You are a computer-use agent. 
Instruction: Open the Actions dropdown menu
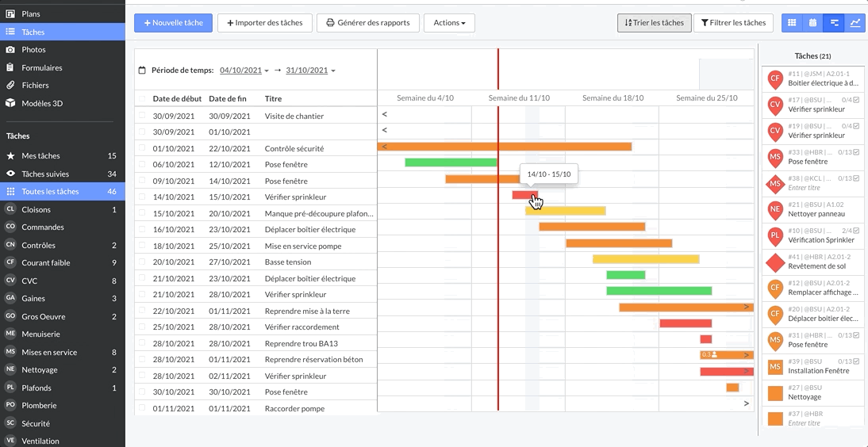click(x=449, y=23)
